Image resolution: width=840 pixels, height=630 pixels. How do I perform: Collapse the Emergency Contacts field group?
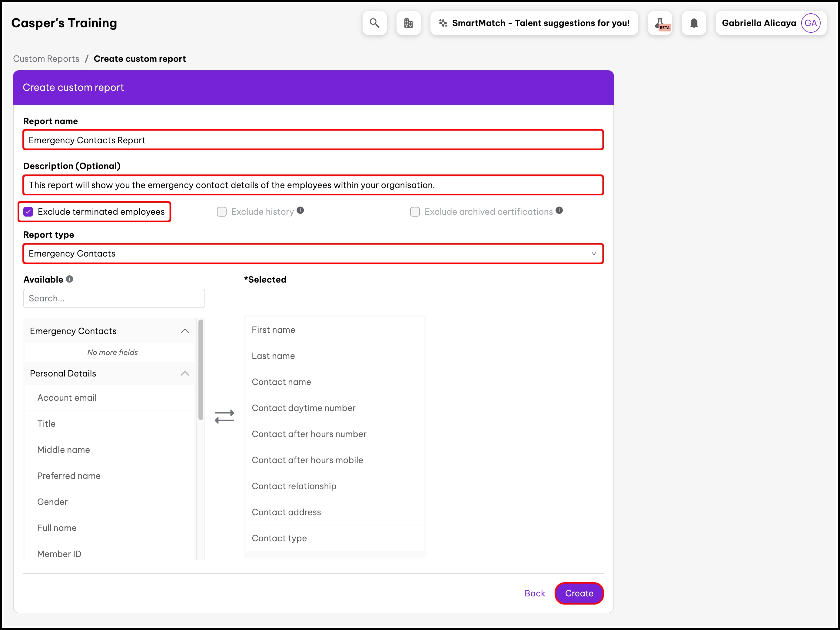click(185, 331)
